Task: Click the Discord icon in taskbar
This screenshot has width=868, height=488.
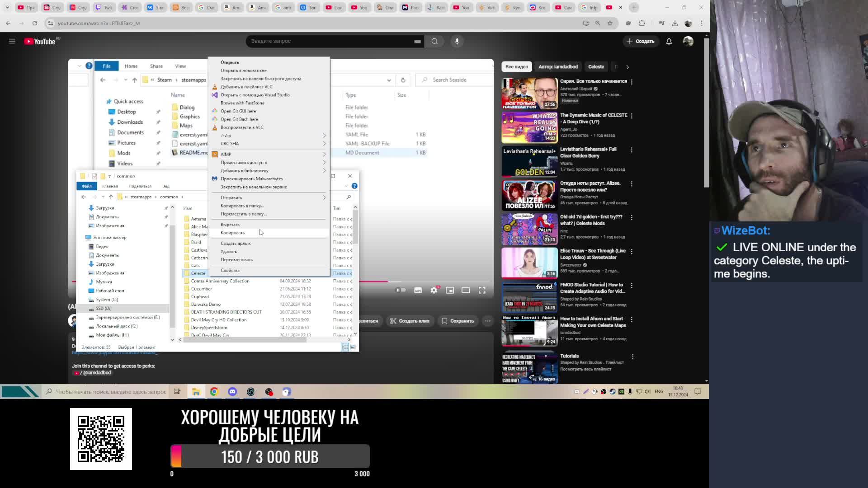Action: tap(232, 392)
